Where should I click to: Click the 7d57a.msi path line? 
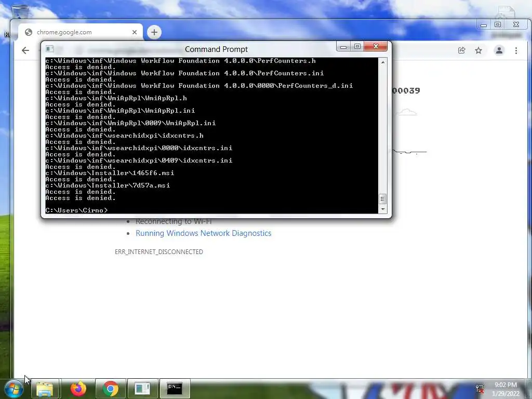click(108, 185)
